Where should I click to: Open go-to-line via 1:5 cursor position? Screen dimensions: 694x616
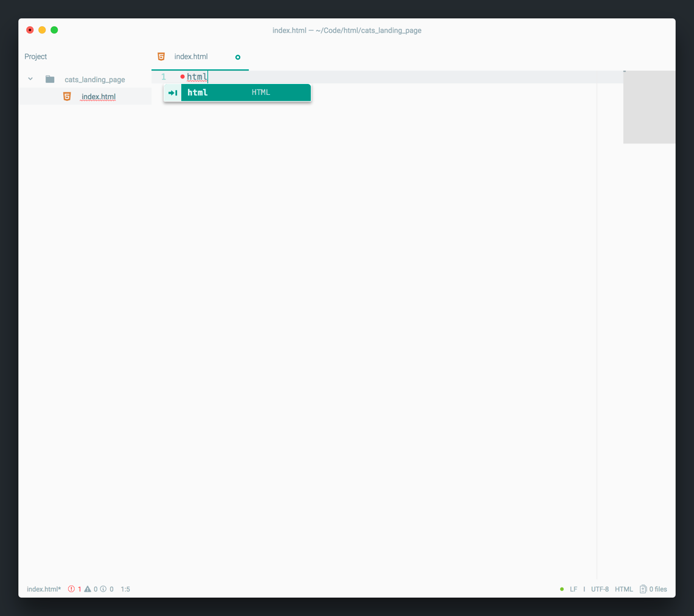(x=125, y=589)
